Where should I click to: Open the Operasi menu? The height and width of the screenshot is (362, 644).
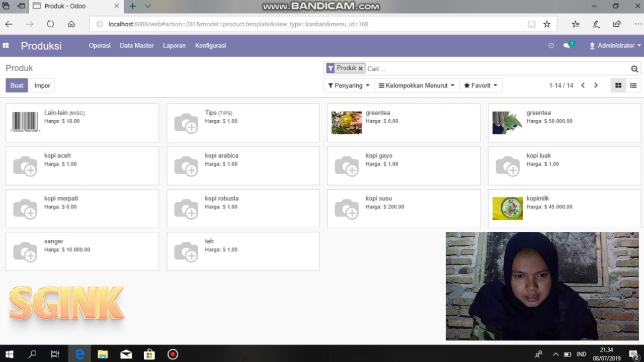tap(100, 45)
